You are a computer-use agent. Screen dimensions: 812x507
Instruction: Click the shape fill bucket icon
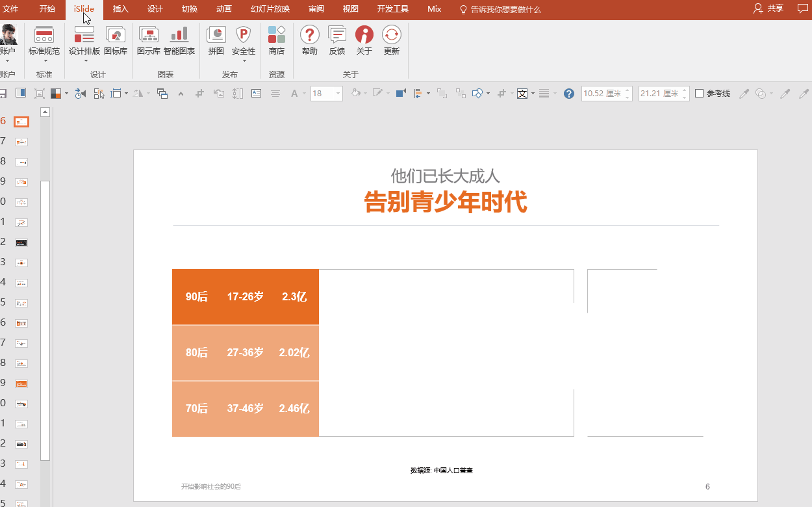point(355,94)
